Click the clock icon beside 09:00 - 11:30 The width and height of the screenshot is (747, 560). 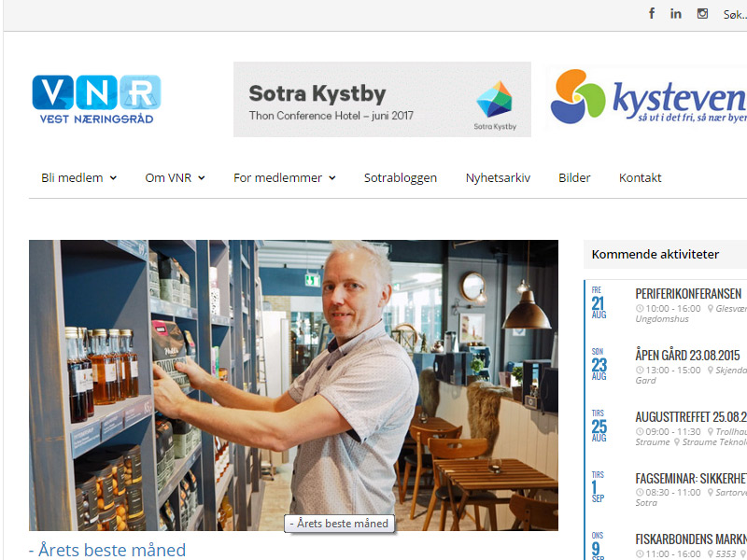640,431
